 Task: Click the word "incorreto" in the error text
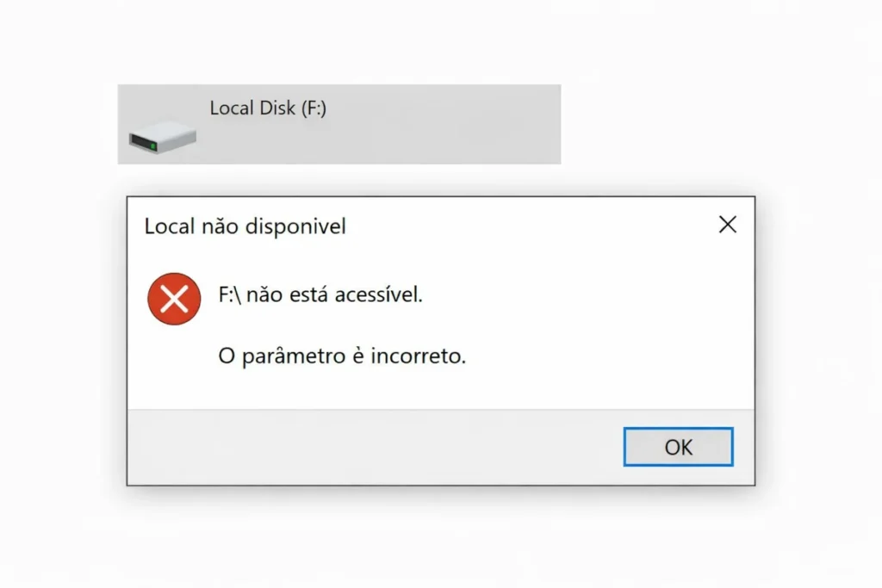(418, 356)
